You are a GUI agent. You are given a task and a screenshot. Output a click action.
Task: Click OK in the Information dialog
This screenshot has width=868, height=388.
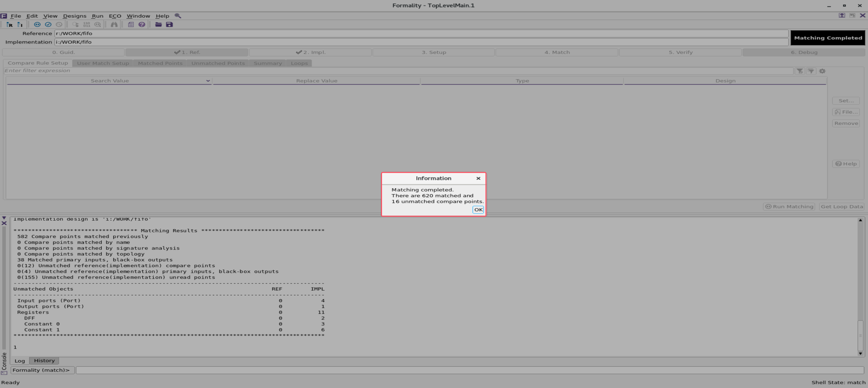(x=478, y=210)
